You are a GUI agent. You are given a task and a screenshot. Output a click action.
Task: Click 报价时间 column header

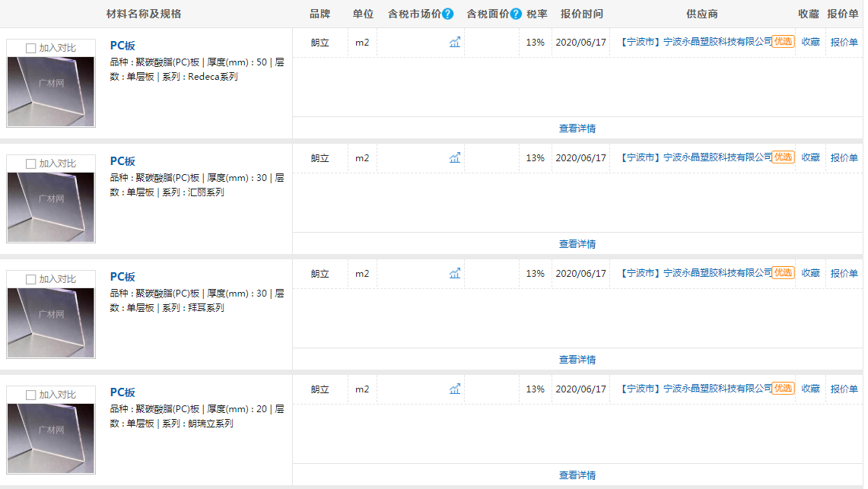[582, 14]
